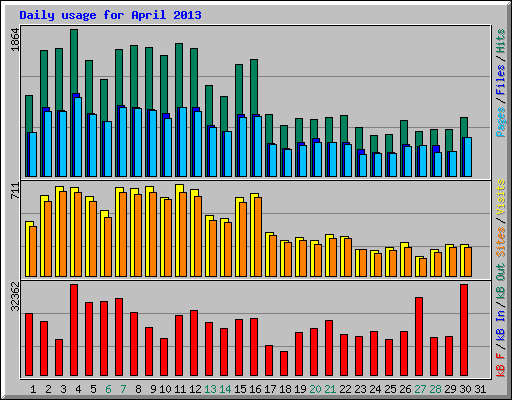Click day 30 on the x-axis

[x=465, y=389]
